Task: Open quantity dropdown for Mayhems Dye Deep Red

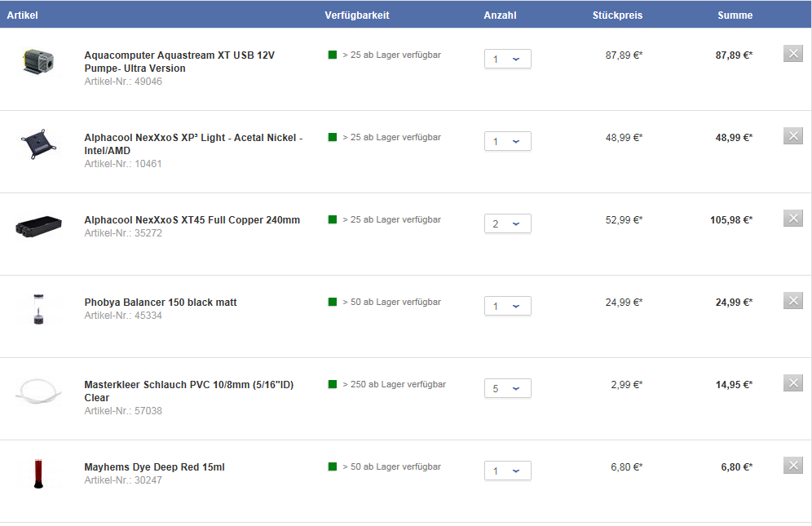Action: (x=507, y=471)
